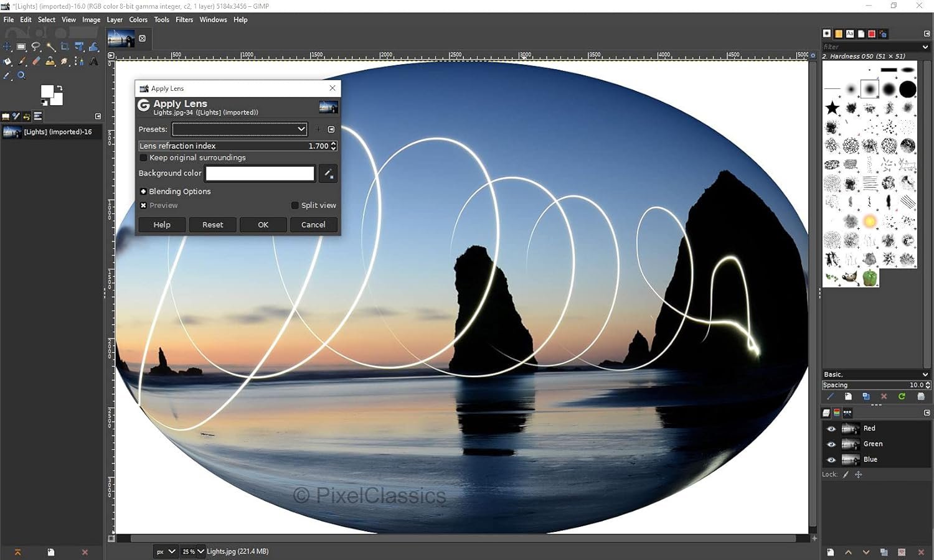
Task: Select the Fuzzy Select wand tool
Action: (x=50, y=47)
